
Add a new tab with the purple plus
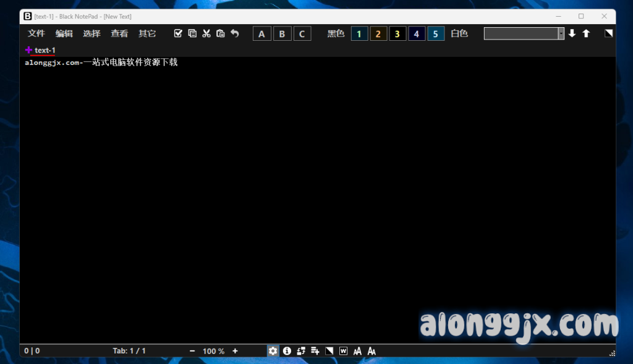(28, 50)
